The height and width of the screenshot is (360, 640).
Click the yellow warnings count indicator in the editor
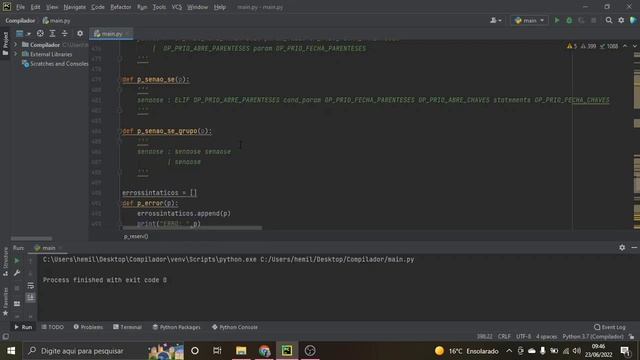[x=572, y=46]
